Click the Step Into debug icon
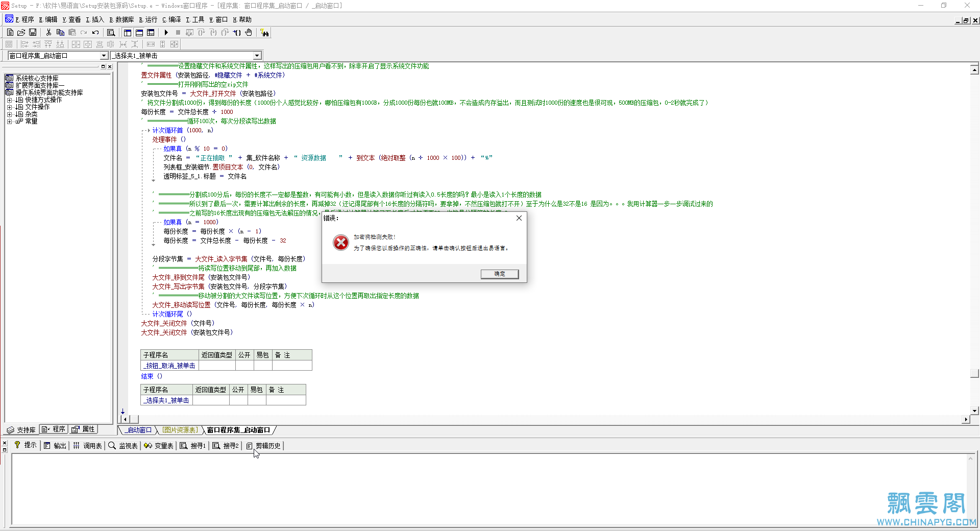Image resolution: width=980 pixels, height=531 pixels. click(213, 32)
